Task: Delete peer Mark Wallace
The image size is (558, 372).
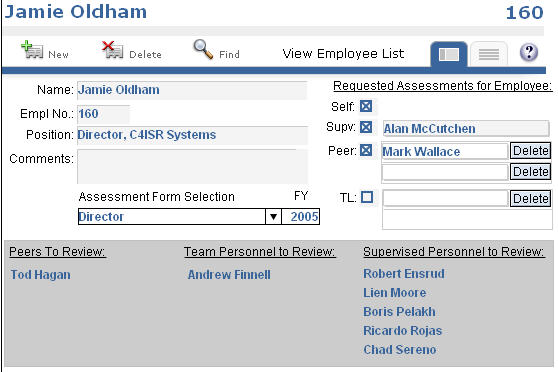Action: [x=530, y=151]
